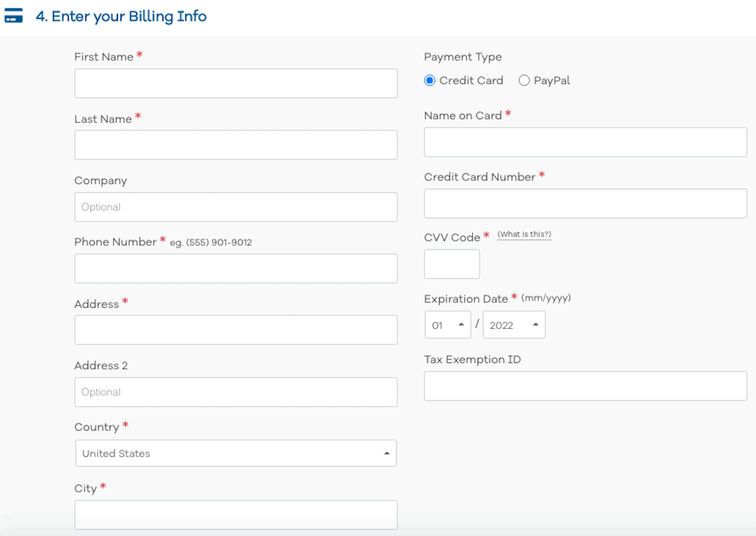Click into the Address field

point(235,329)
